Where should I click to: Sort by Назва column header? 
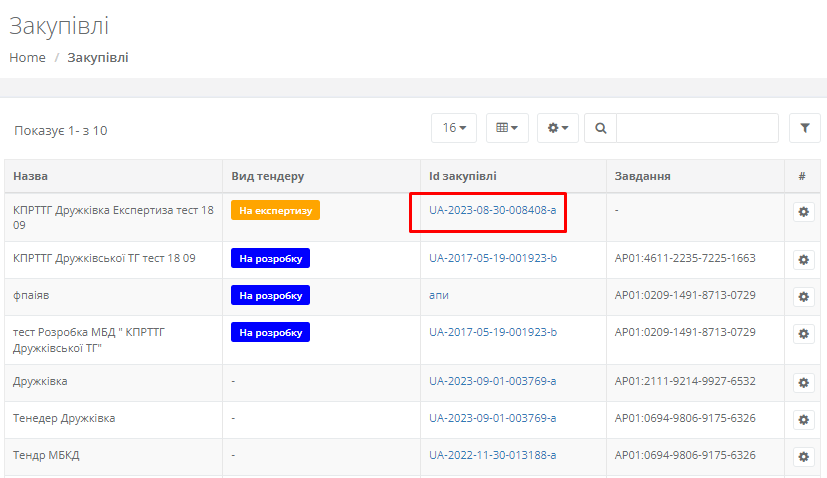[30, 176]
